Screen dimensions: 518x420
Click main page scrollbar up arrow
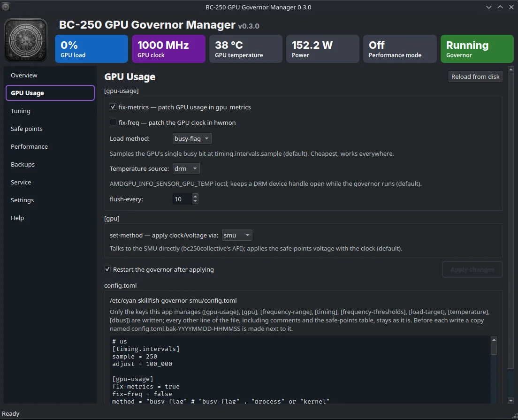pyautogui.click(x=511, y=69)
